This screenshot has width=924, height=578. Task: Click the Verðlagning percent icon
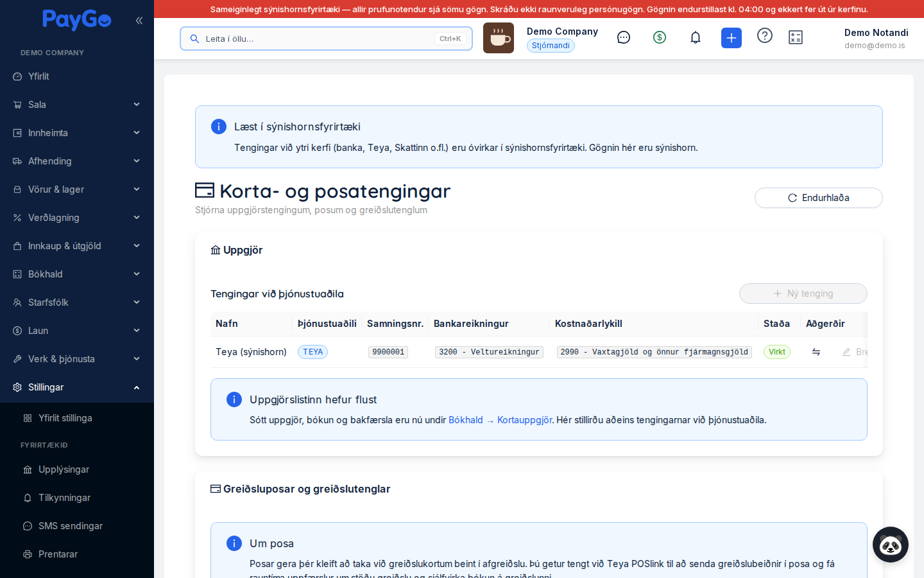click(x=17, y=218)
